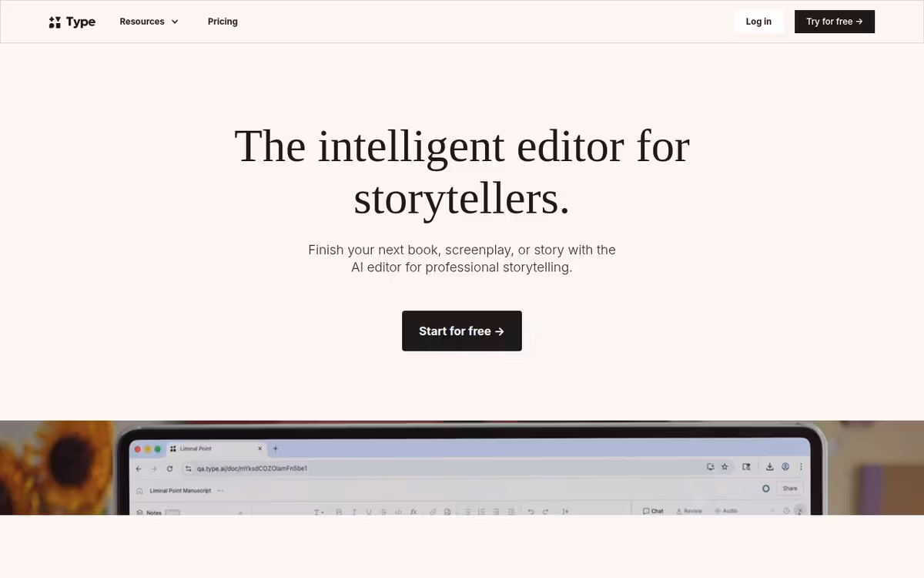The width and height of the screenshot is (924, 578).
Task: Click the Start for free button
Action: click(462, 331)
